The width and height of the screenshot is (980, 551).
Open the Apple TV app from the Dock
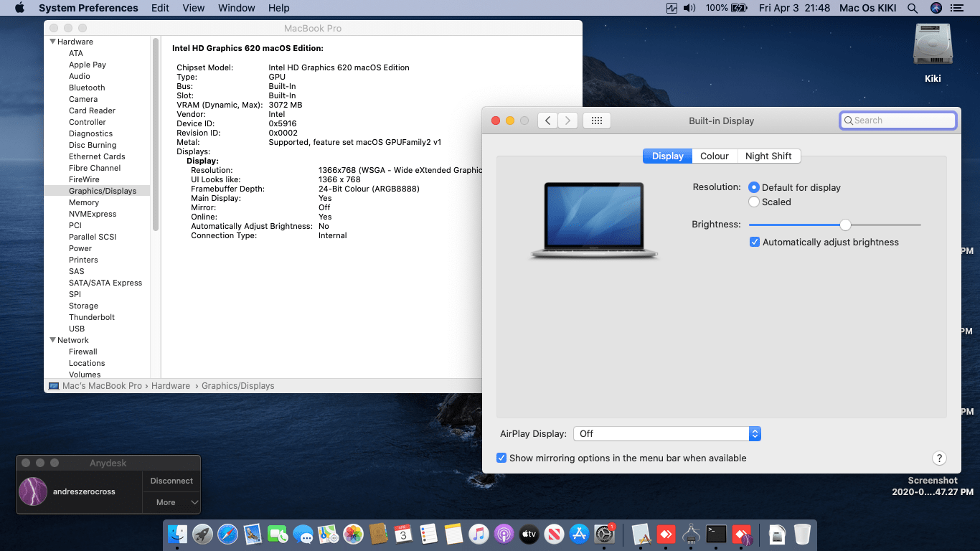529,534
